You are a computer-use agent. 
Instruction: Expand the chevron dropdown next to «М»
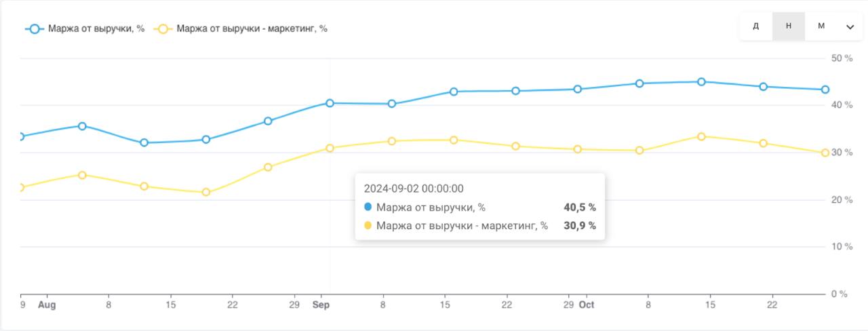tap(850, 27)
